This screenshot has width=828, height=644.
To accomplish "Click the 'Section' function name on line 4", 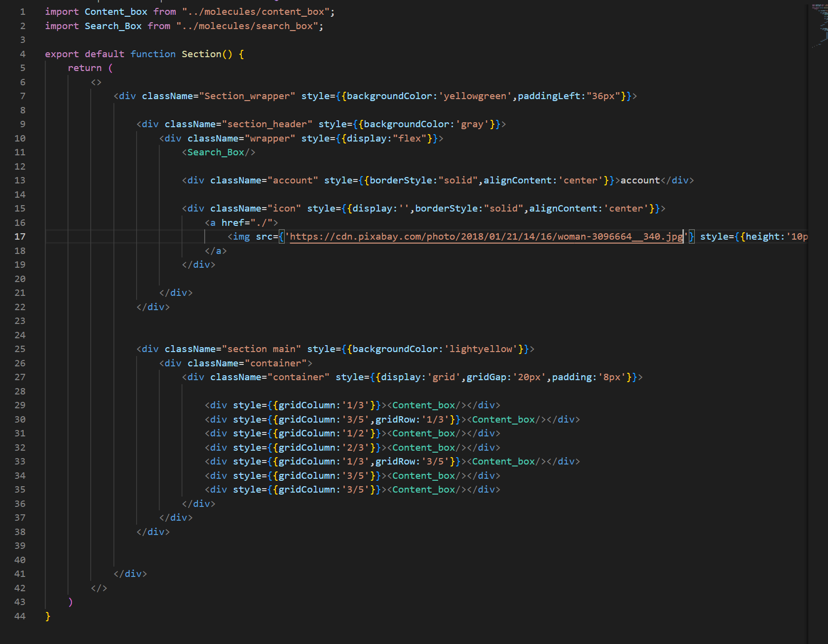I will [x=201, y=54].
